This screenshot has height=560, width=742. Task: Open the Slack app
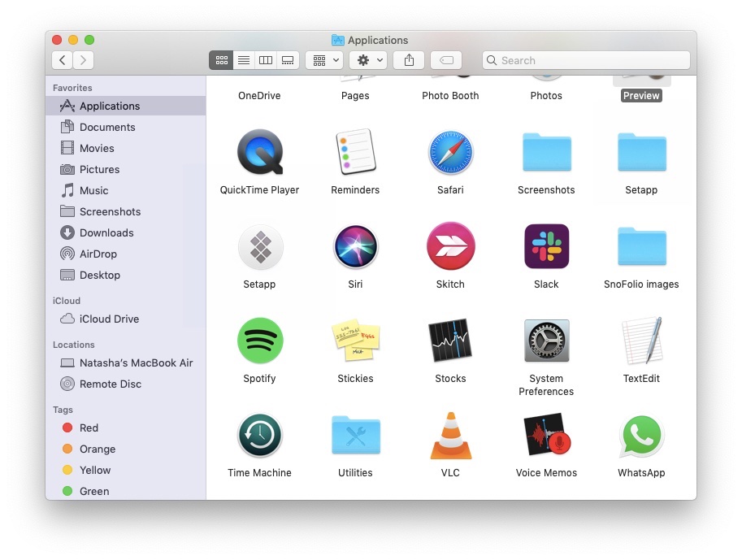click(545, 246)
